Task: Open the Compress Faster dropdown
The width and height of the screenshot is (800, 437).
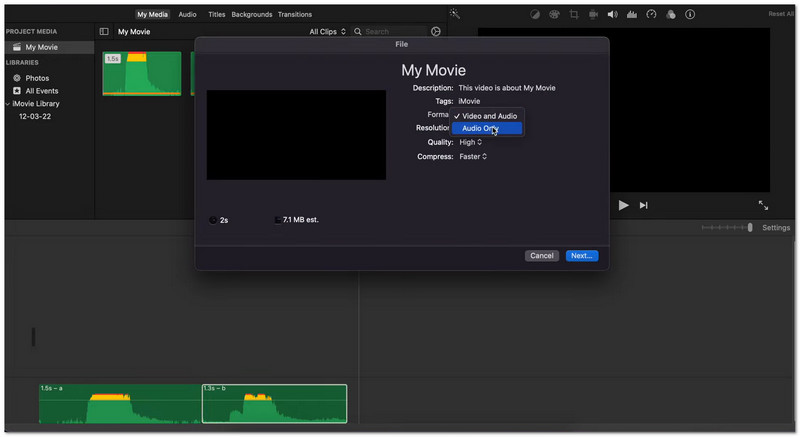Action: click(x=472, y=157)
